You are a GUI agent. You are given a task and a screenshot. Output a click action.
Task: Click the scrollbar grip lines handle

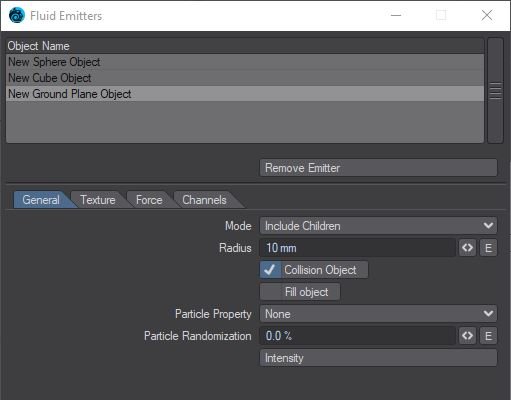[495, 91]
